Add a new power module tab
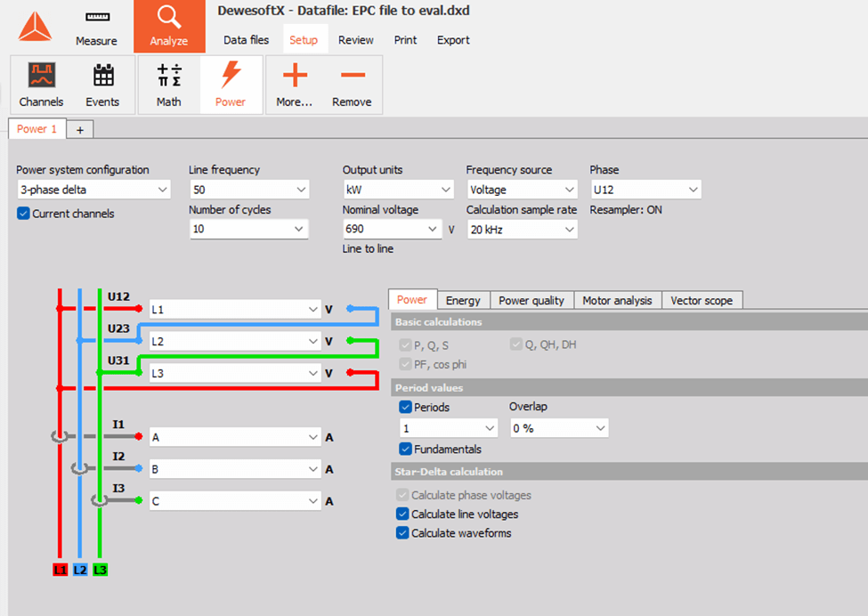 (x=79, y=130)
